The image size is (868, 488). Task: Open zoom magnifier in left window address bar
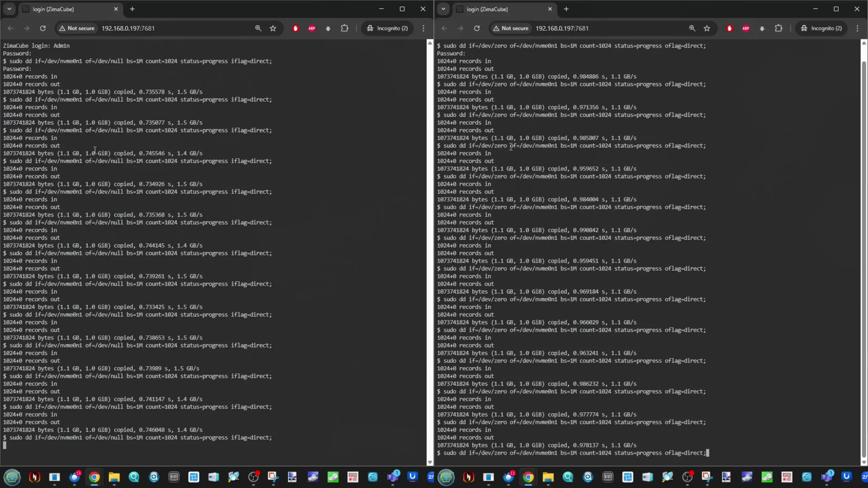pos(258,28)
